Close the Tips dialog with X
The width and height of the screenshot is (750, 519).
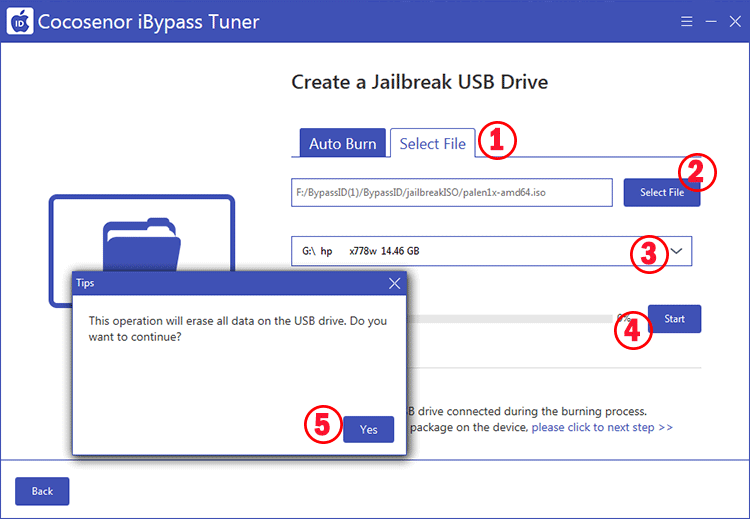pos(395,283)
